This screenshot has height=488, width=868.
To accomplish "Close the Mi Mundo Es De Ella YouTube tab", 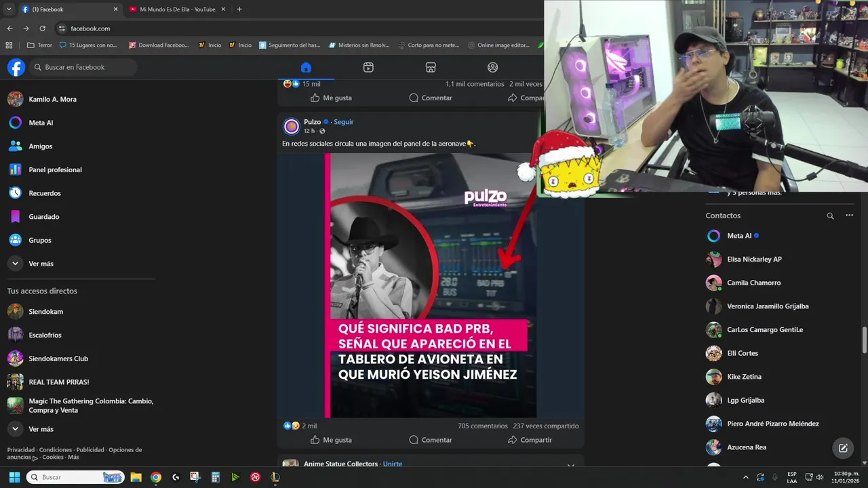I will [x=224, y=9].
